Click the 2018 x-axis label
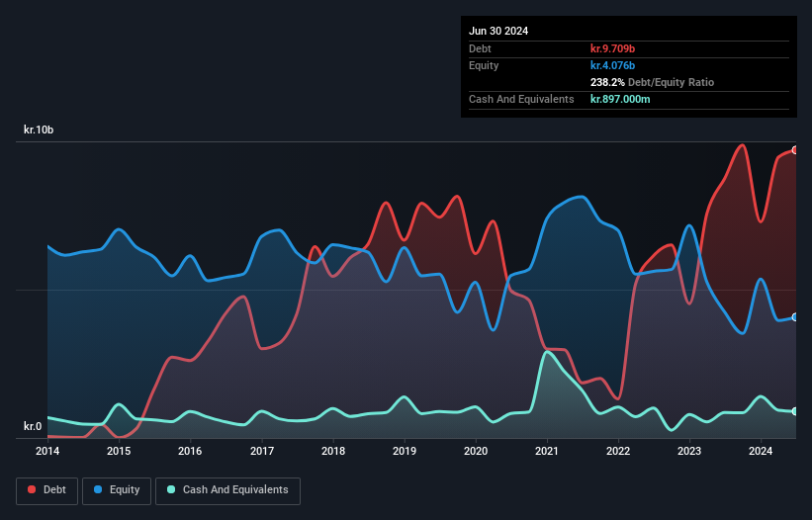The height and width of the screenshot is (520, 812). (333, 451)
